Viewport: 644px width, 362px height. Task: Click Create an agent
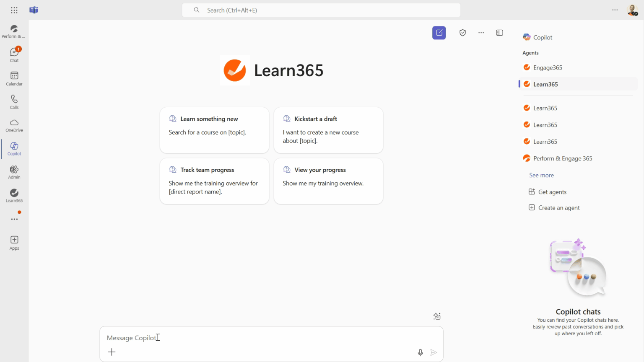point(558,208)
